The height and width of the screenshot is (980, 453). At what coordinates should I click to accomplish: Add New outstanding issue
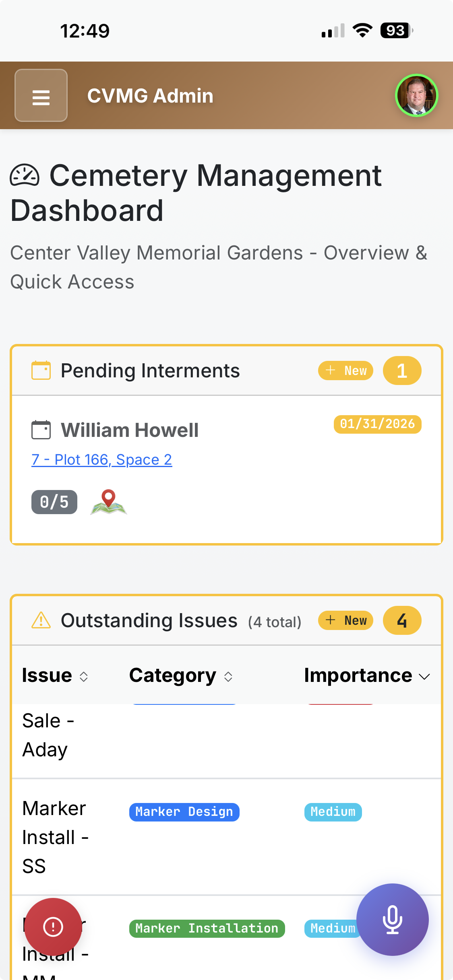345,620
